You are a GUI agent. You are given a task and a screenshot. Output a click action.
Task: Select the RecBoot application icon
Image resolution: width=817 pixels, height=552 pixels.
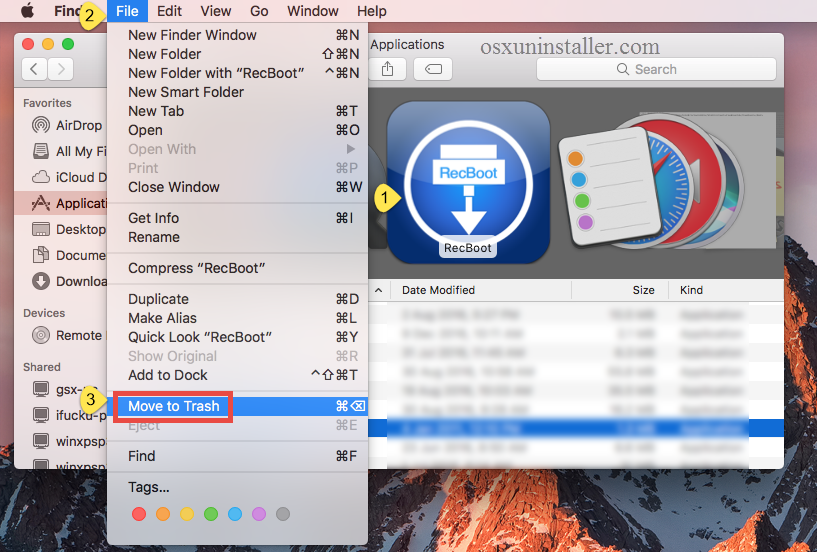click(x=468, y=182)
